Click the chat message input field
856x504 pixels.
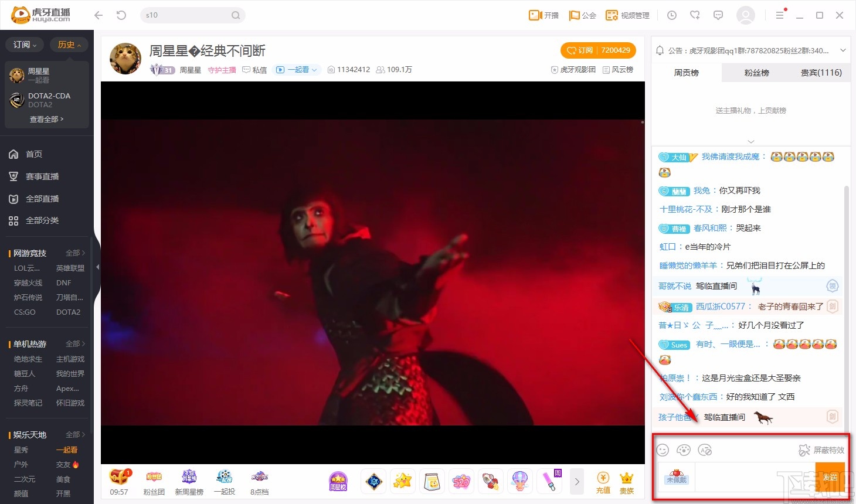(x=755, y=477)
